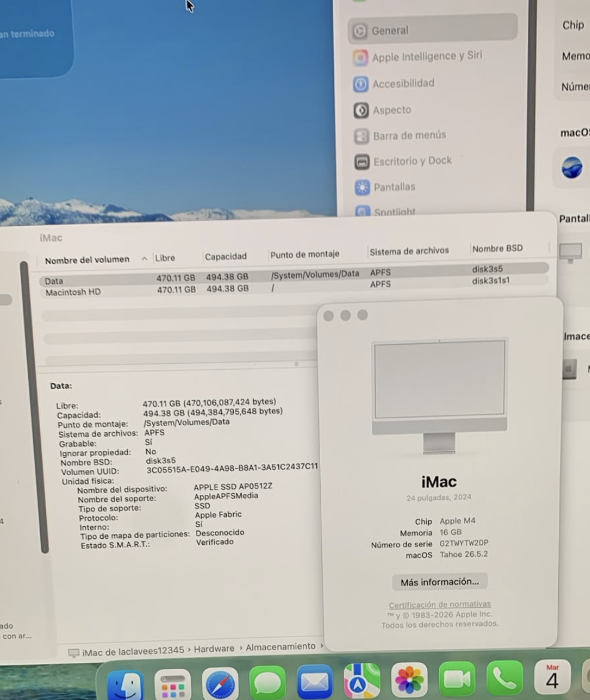This screenshot has height=700, width=590.
Task: Click the Accesibilidad icon
Action: pyautogui.click(x=361, y=84)
